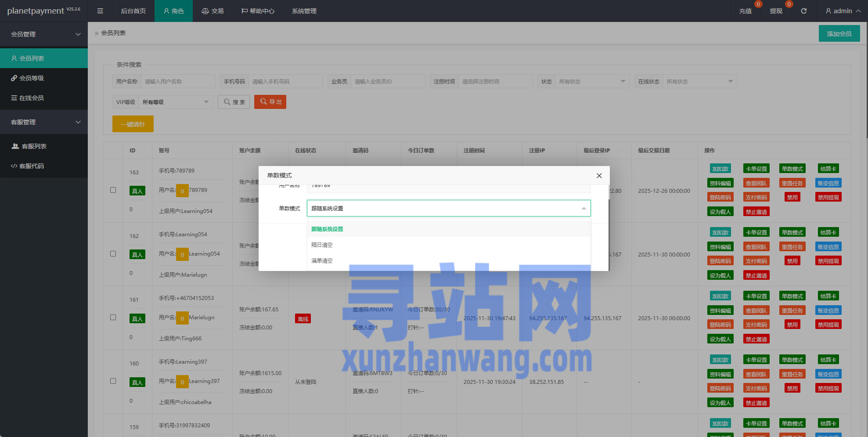Click the admin user icon at top right
868x437 pixels.
pos(827,11)
